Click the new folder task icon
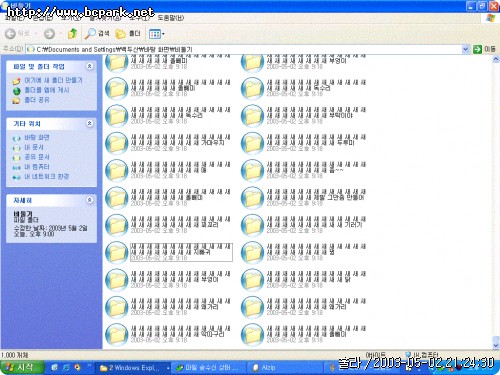The width and height of the screenshot is (500, 375). tap(16, 81)
